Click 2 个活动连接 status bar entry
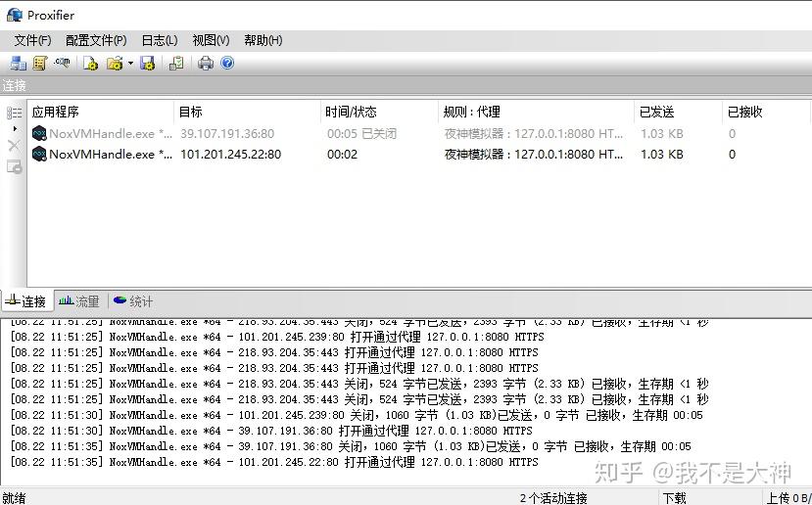 click(553, 498)
